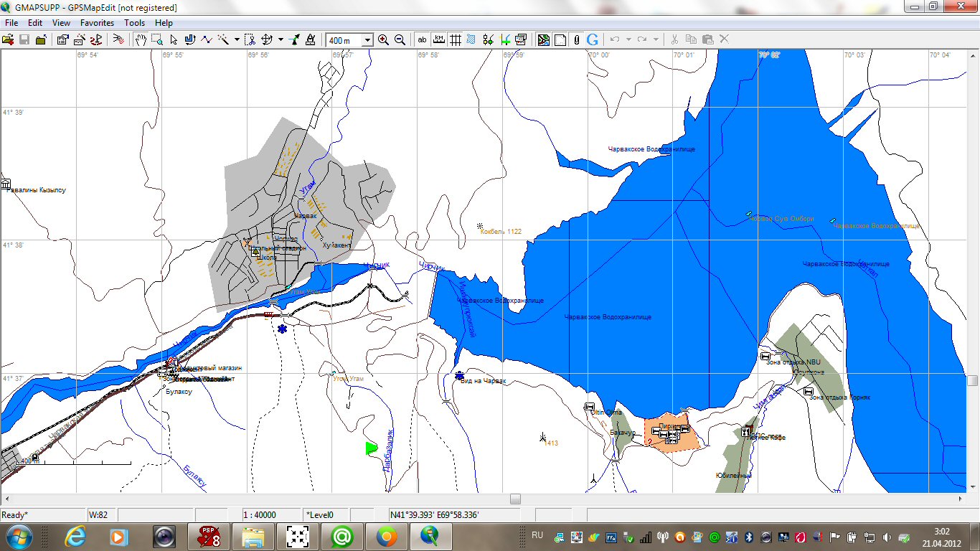
Task: Select the Drag map hand tool
Action: (x=141, y=39)
